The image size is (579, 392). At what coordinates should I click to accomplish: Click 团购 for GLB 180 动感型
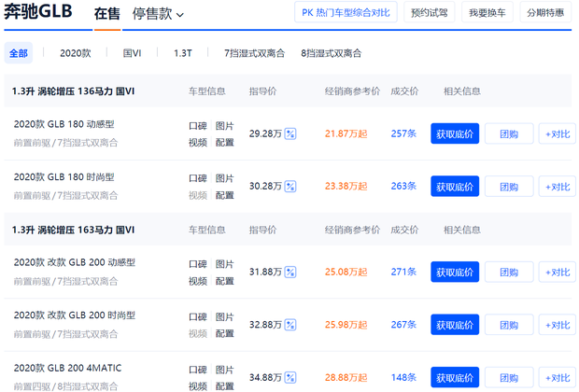pyautogui.click(x=509, y=133)
